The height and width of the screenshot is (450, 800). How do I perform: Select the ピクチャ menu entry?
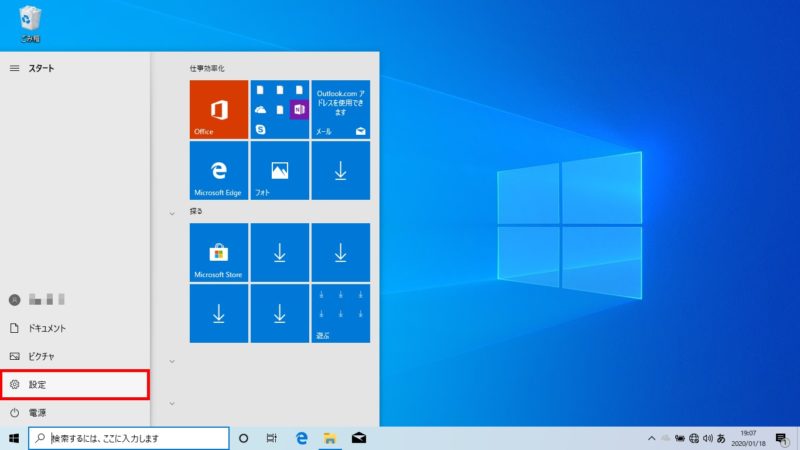(75, 356)
